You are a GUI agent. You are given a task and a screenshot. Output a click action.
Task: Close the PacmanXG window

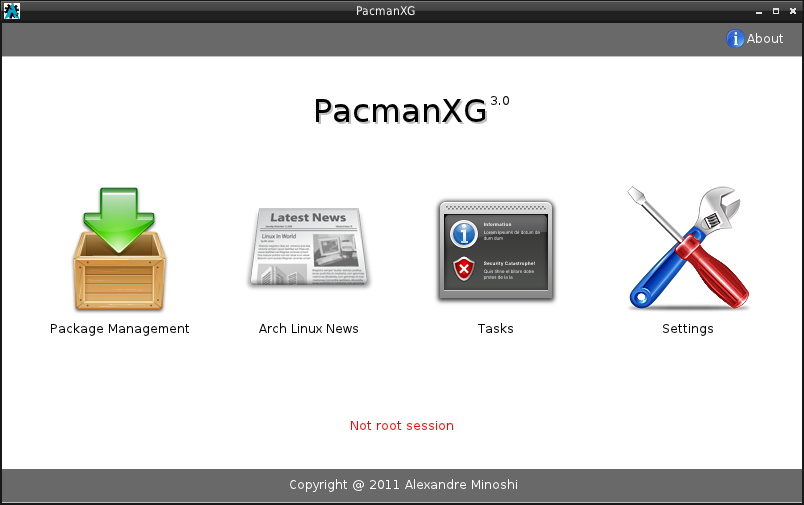[791, 11]
